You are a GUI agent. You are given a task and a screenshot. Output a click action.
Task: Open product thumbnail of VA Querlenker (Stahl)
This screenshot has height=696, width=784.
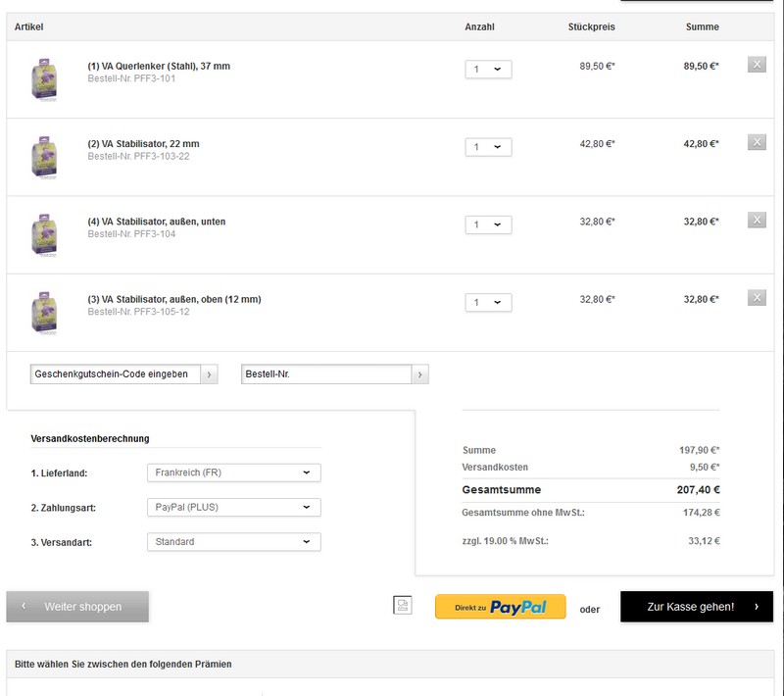[x=44, y=79]
